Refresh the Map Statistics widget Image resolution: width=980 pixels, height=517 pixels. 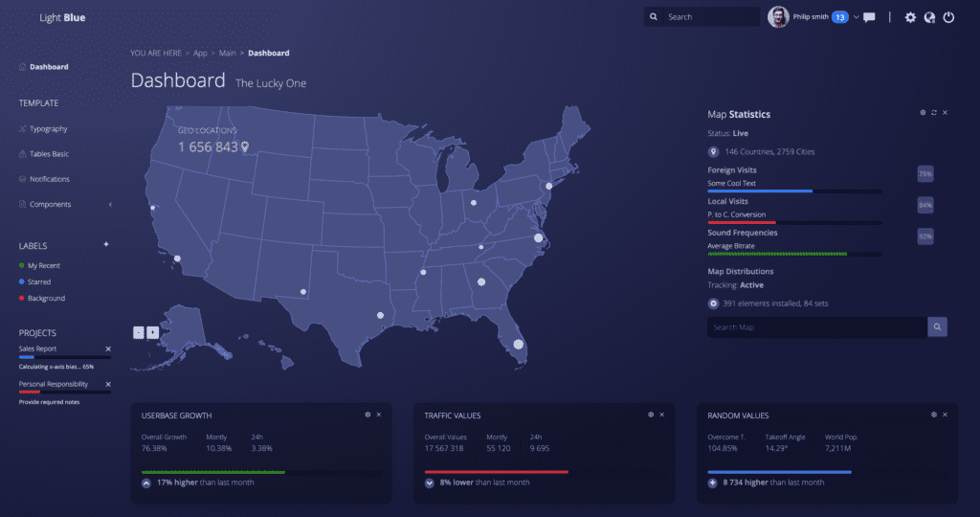click(x=934, y=113)
